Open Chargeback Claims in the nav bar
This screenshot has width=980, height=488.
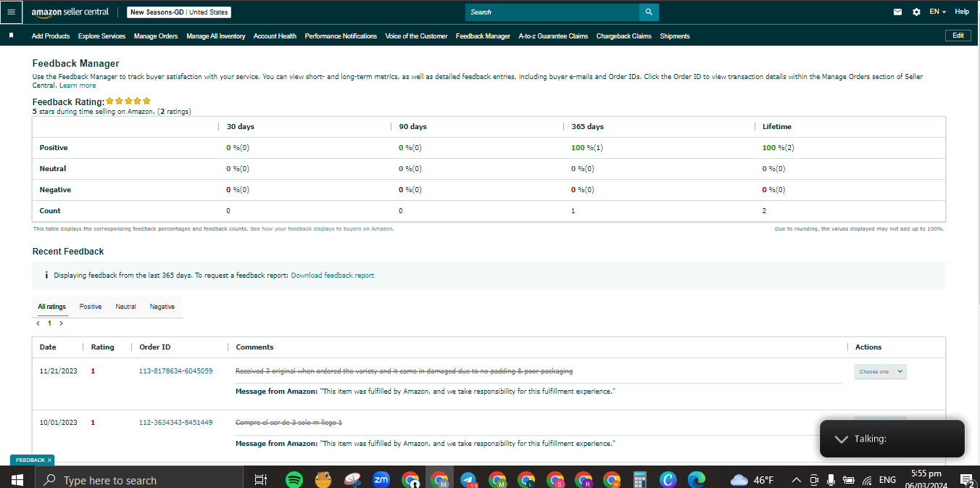click(x=624, y=36)
